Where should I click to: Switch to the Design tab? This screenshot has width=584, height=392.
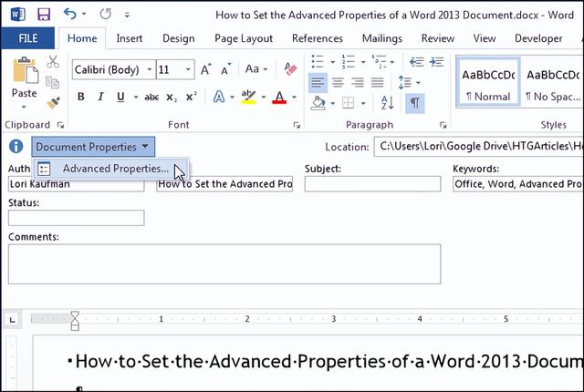coord(179,38)
